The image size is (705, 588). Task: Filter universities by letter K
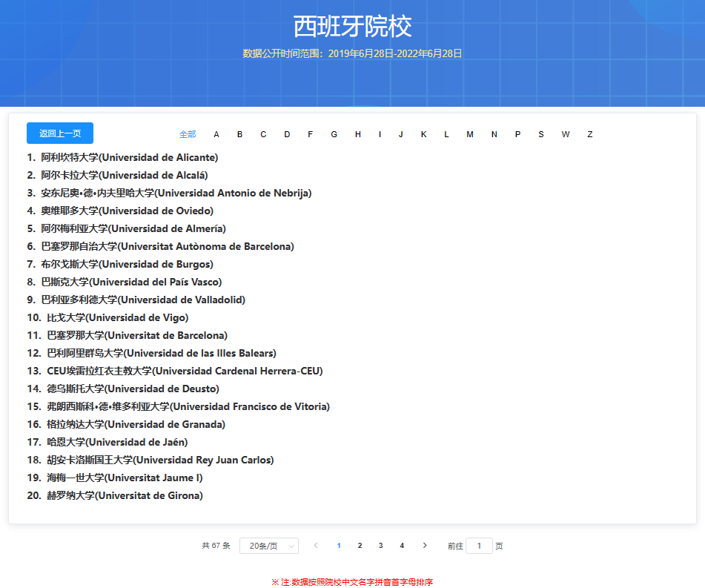(423, 134)
